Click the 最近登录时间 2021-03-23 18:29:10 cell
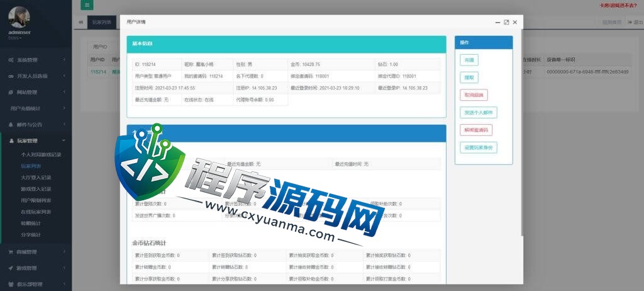This screenshot has height=291, width=644. (x=331, y=88)
